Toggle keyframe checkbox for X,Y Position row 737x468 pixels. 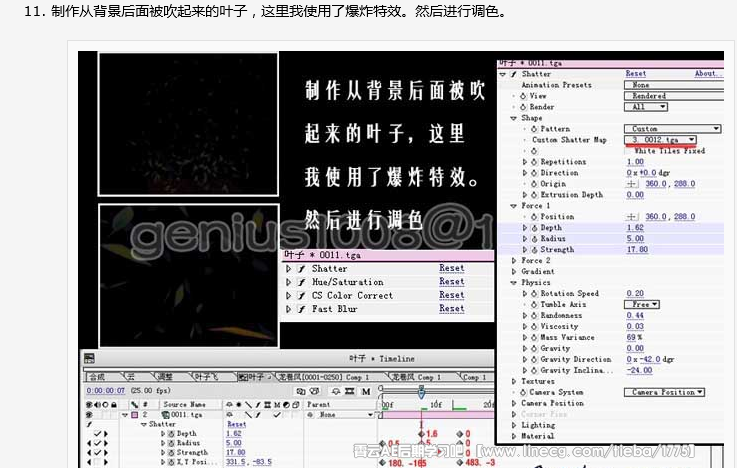point(97,462)
